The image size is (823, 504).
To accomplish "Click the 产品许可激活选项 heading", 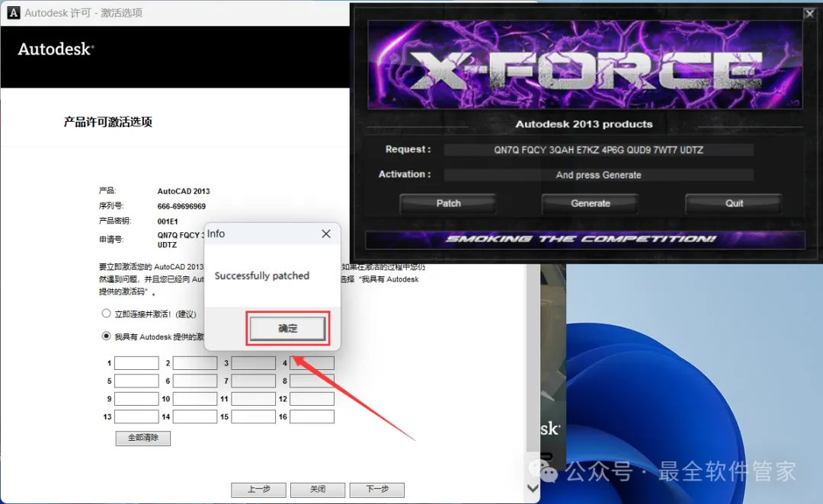I will click(108, 123).
